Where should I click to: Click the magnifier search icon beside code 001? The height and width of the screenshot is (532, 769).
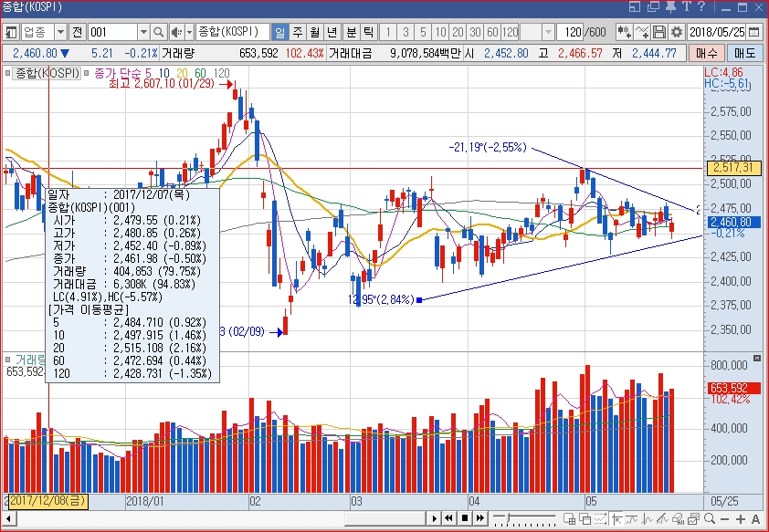(159, 32)
